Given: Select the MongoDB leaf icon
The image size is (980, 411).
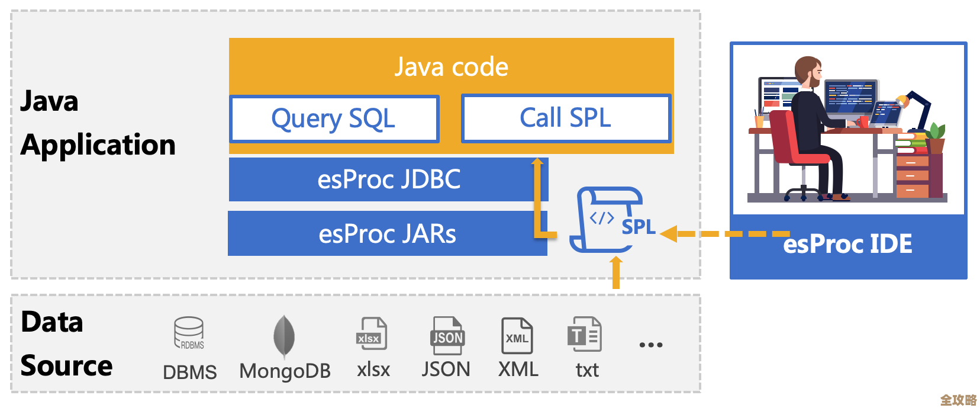Looking at the screenshot, I should (284, 336).
